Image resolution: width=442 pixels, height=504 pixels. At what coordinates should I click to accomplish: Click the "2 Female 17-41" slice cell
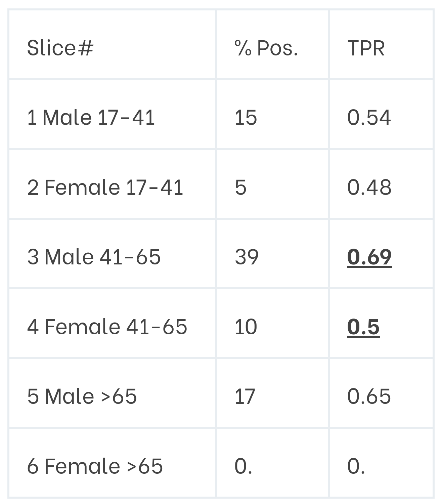(105, 187)
